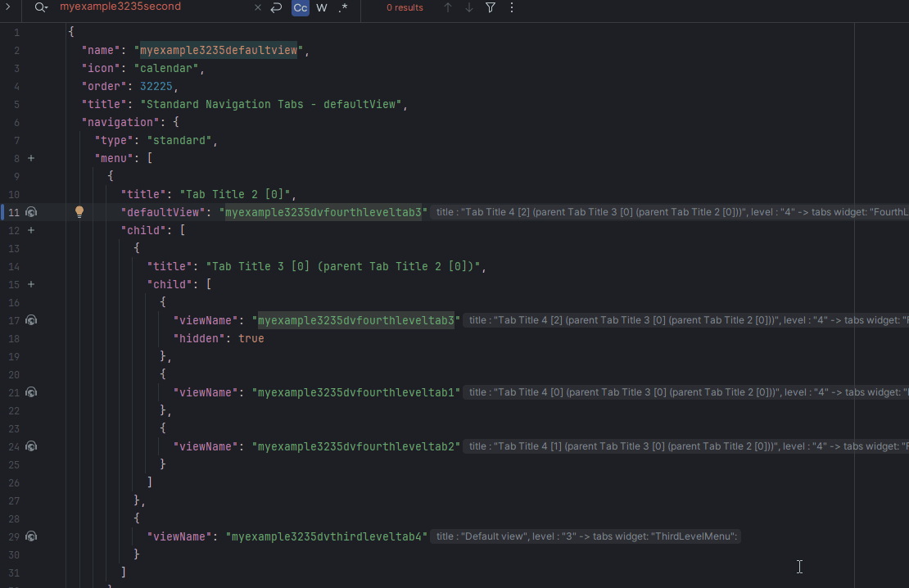909x588 pixels.
Task: Click the navigate gutter icon on line 17
Action: 32,320
